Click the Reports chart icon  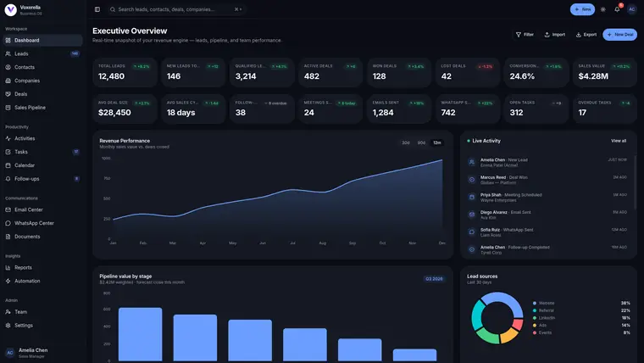coord(8,268)
